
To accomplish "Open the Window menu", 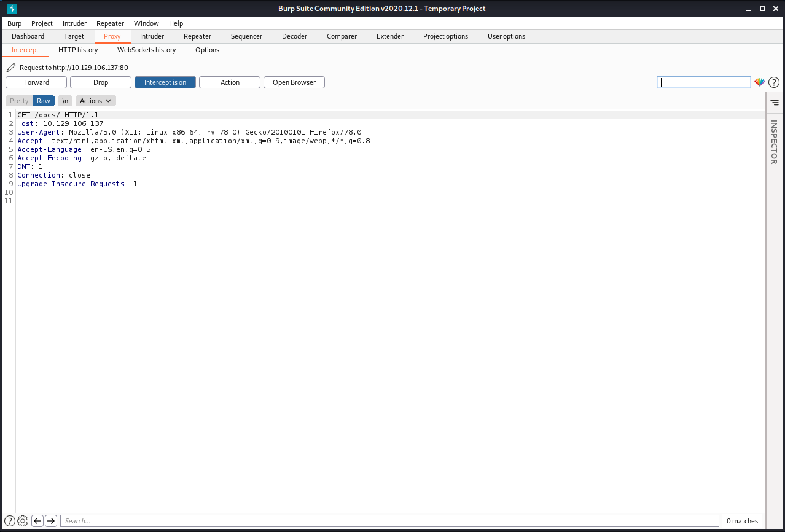I will (146, 23).
